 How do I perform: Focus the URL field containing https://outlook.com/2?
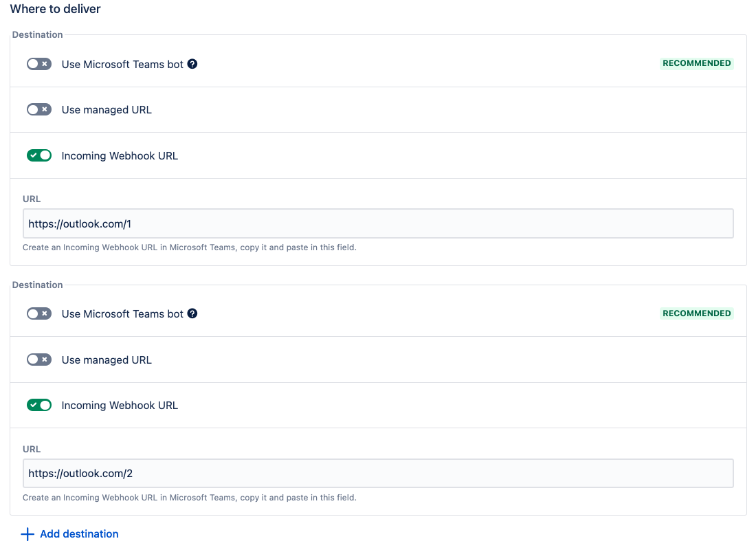[x=378, y=474]
